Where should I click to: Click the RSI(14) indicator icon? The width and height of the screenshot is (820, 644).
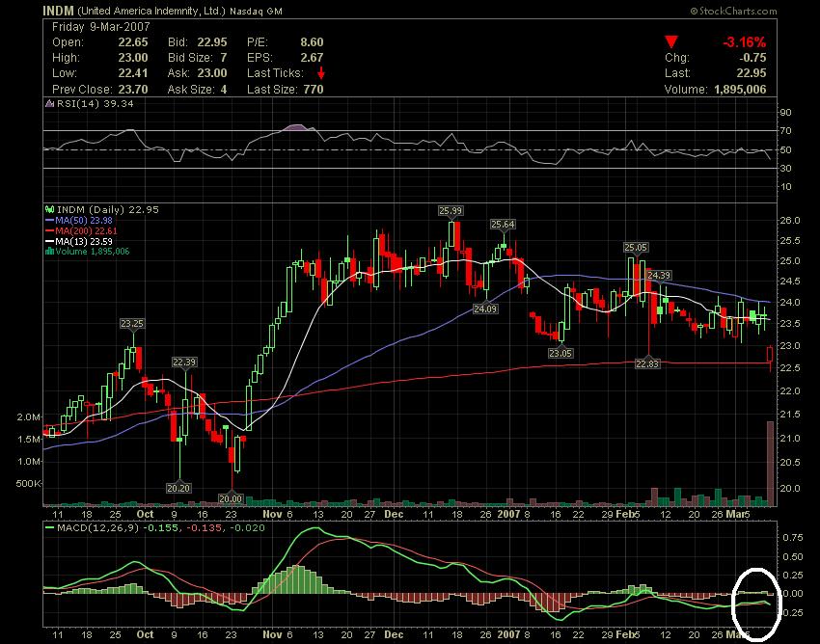click(50, 103)
